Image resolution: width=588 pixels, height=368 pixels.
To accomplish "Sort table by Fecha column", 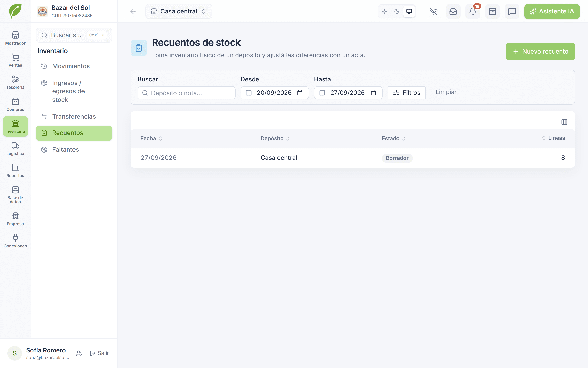I will tap(151, 138).
